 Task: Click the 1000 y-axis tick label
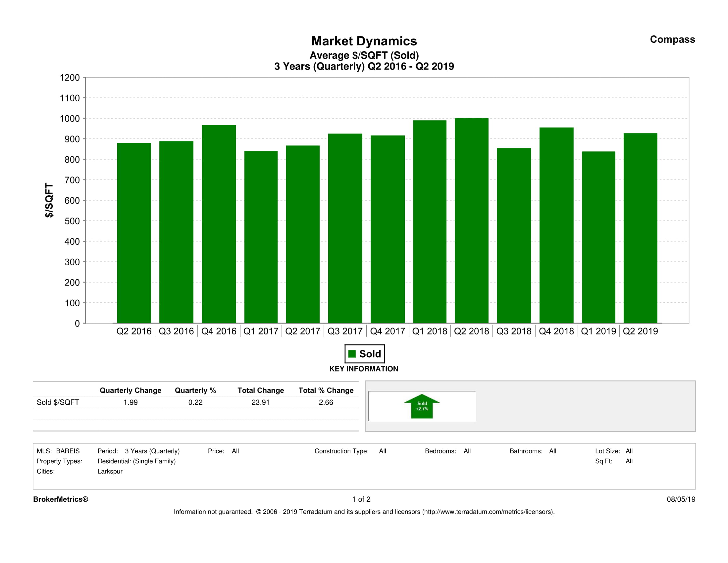tap(70, 119)
